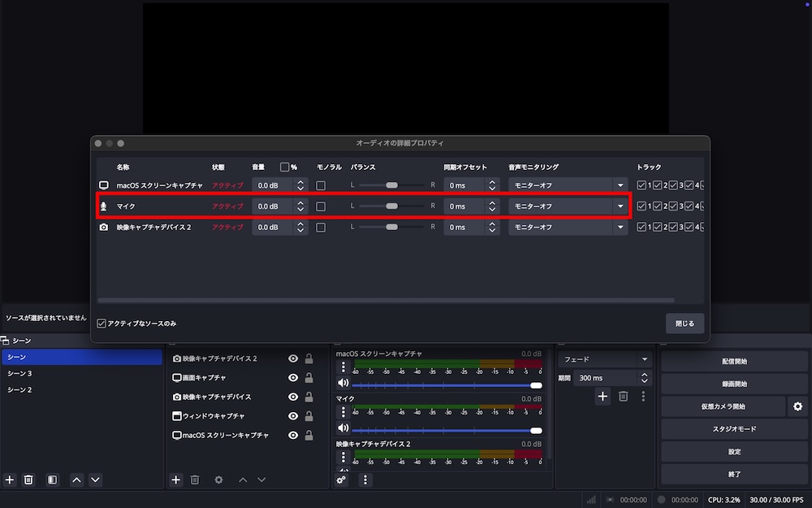Screen dimensions: 812x508
Task: Click the 閉じる button in the audio dialog
Action: (x=685, y=323)
